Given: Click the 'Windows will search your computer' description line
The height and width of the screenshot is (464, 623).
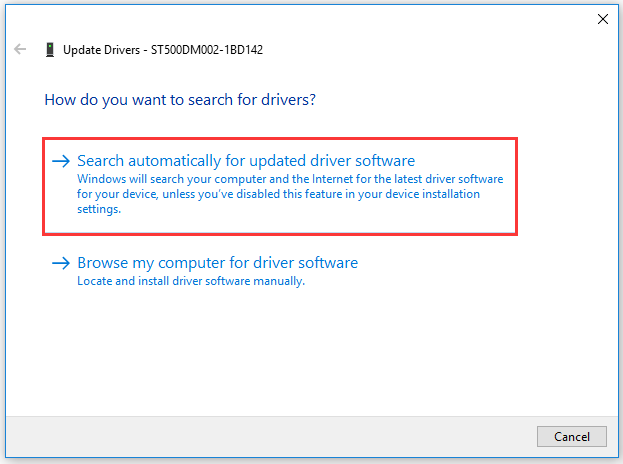Looking at the screenshot, I should (x=290, y=179).
